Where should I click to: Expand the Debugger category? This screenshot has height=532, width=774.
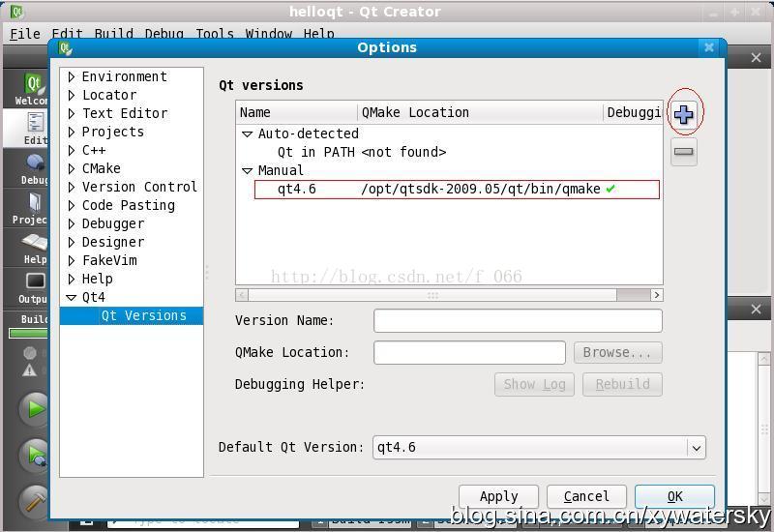(x=72, y=224)
